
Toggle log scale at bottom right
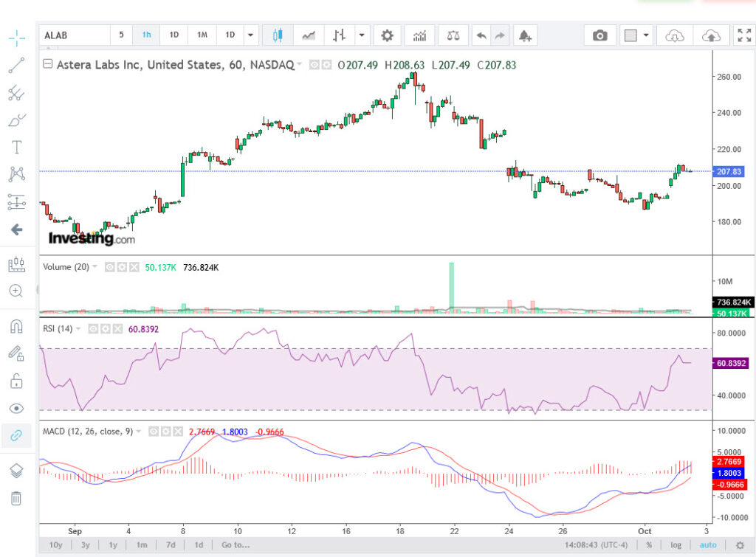click(676, 545)
